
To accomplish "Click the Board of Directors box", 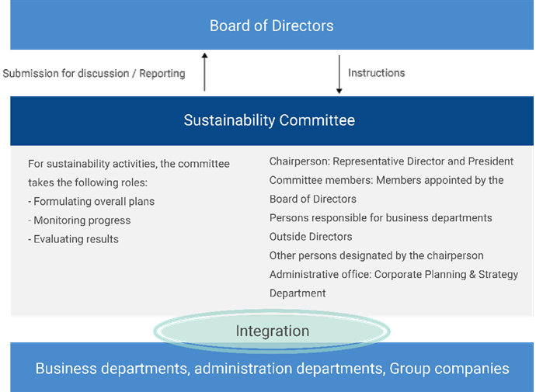I will [x=271, y=26].
